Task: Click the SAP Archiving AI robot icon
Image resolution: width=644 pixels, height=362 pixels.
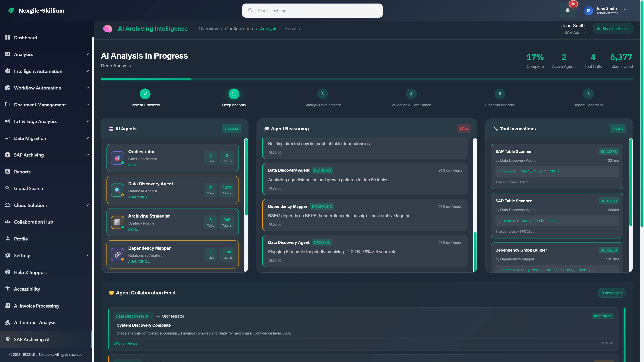Action: 8,339
